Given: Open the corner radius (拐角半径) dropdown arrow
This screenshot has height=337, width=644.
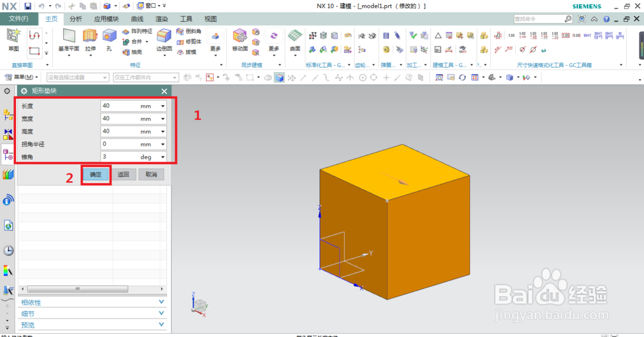Looking at the screenshot, I should click(x=163, y=144).
